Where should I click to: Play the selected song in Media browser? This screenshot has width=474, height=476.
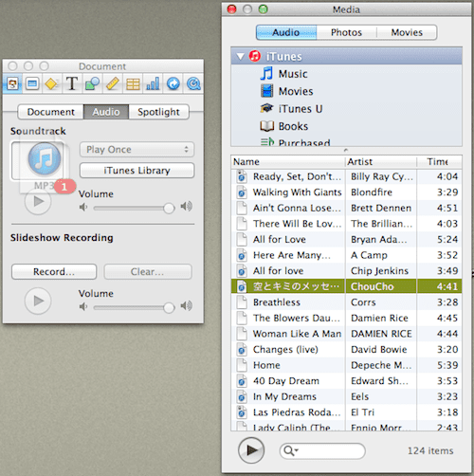point(251,450)
